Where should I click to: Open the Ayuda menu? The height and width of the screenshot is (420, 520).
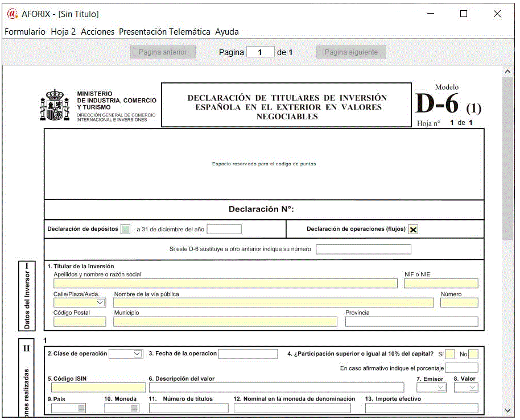(x=227, y=32)
